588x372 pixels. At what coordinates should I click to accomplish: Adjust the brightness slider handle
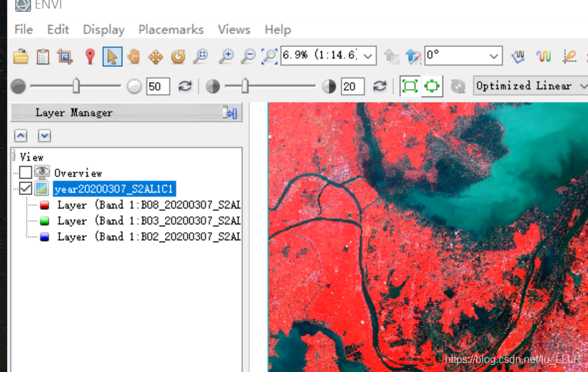coord(76,86)
